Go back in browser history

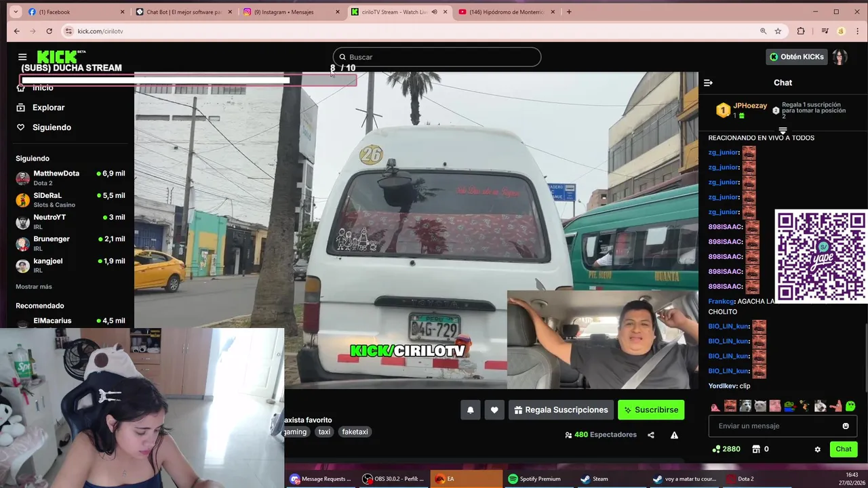pyautogui.click(x=17, y=31)
